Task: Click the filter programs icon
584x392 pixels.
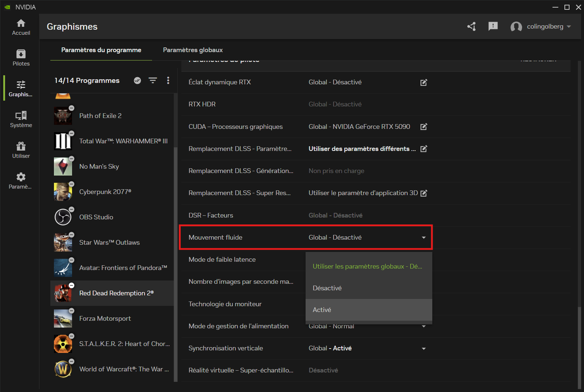Action: (153, 80)
